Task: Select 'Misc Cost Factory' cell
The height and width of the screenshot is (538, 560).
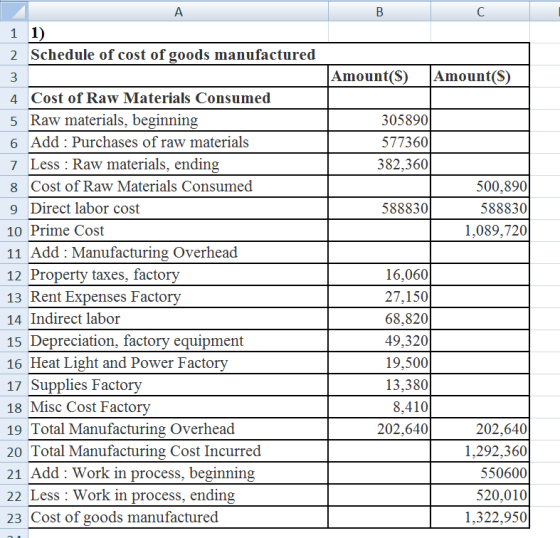Action: click(x=178, y=407)
